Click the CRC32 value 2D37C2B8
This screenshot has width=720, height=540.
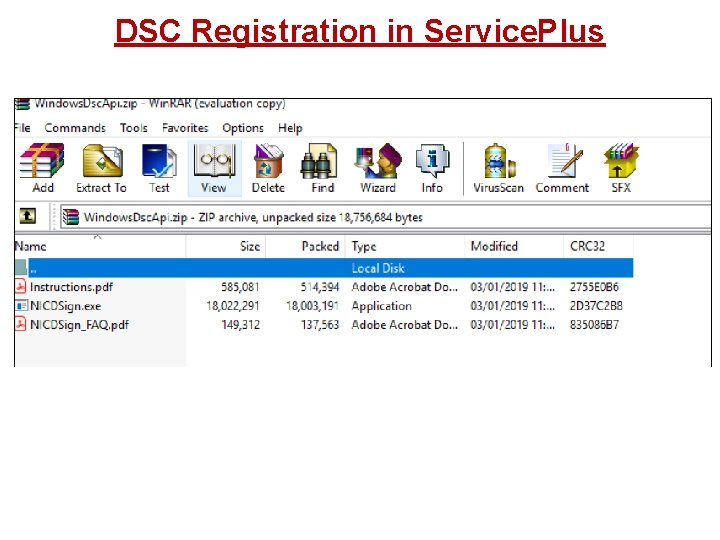pos(596,306)
